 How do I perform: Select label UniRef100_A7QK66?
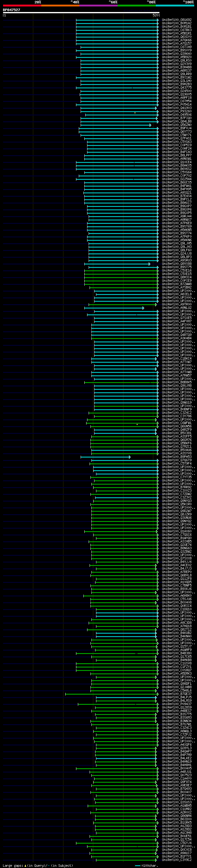pos(176,40)
